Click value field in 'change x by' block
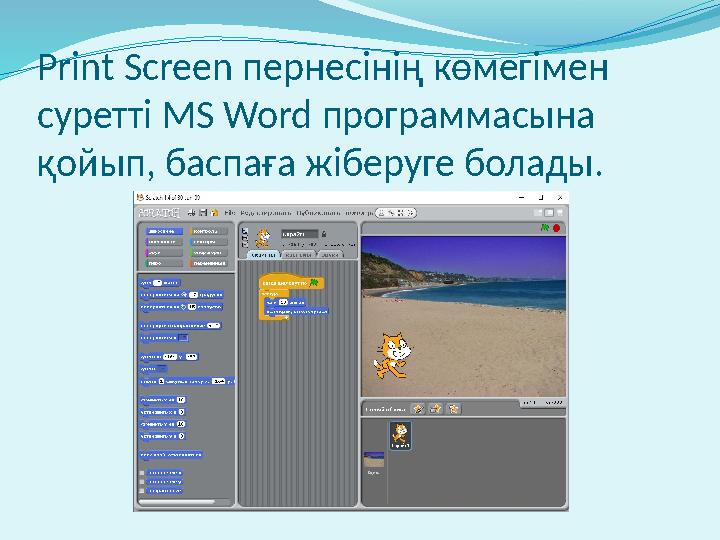 pyautogui.click(x=181, y=400)
